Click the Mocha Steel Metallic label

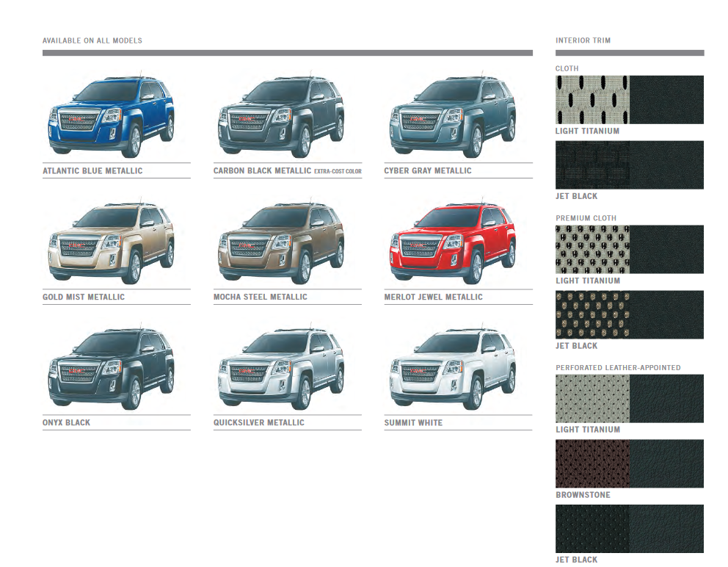[x=261, y=297]
